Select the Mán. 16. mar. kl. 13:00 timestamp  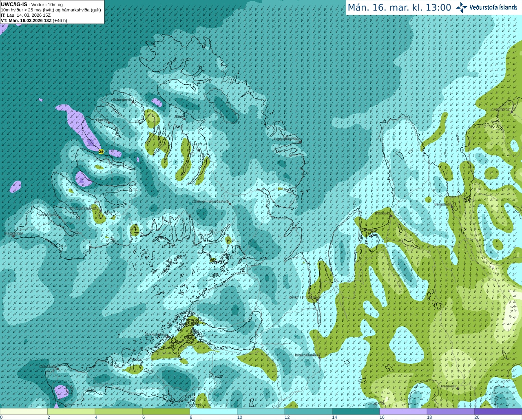coord(399,8)
